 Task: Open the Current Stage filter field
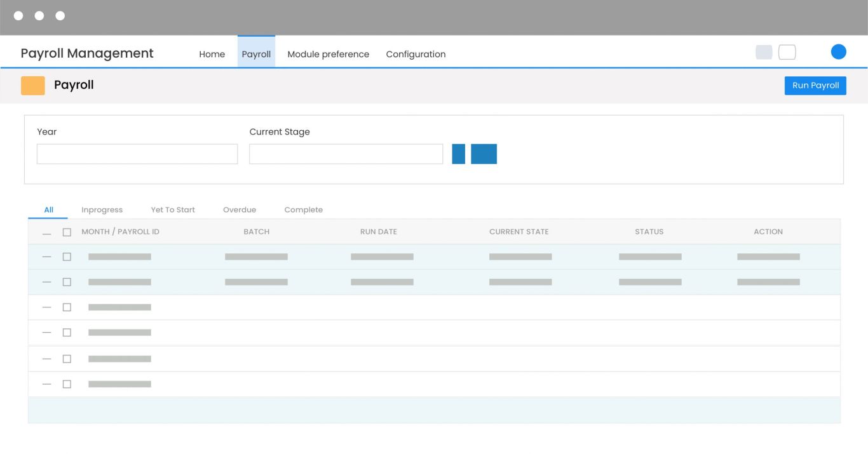click(346, 154)
